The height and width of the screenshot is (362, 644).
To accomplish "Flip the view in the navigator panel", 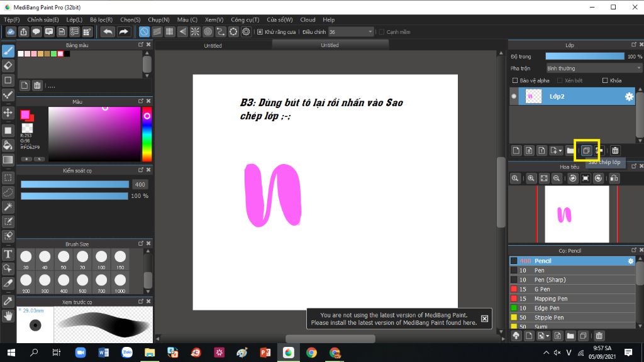I will pos(614,178).
